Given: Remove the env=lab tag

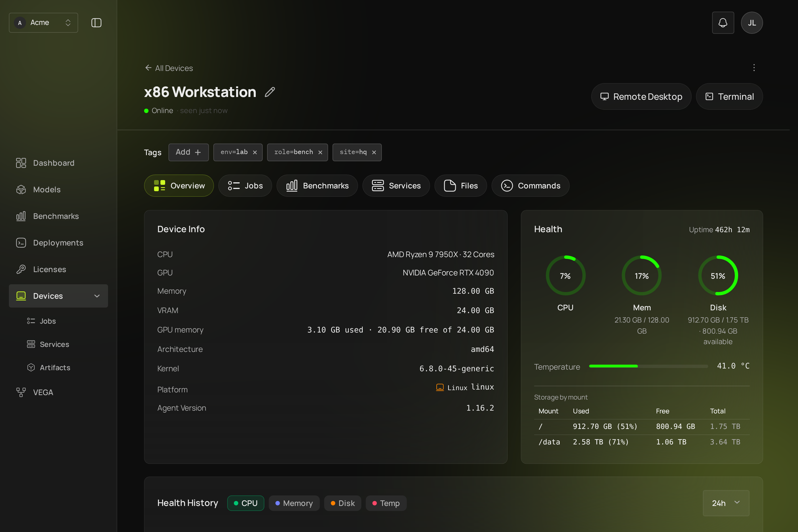Looking at the screenshot, I should coord(255,152).
